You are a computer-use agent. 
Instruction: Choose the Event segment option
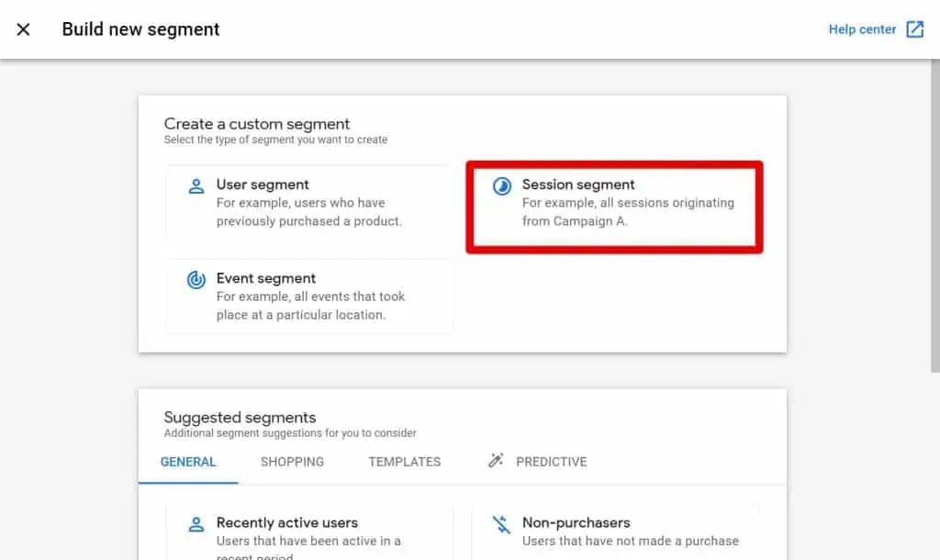[308, 297]
